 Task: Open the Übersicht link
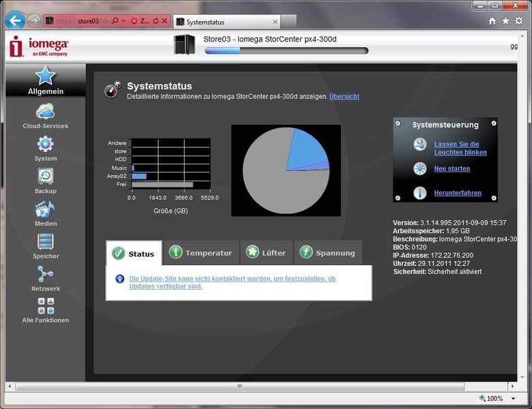pyautogui.click(x=344, y=97)
